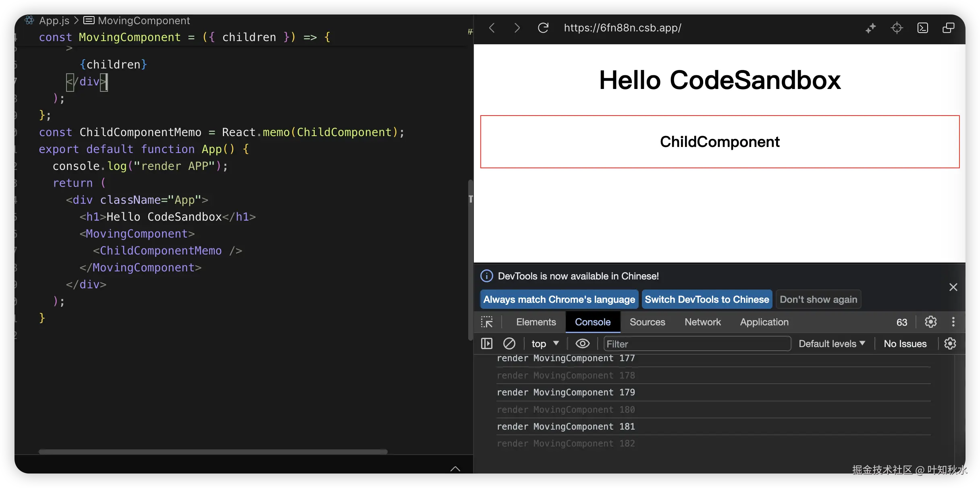Click the terminal console icon in preview toolbar
This screenshot has width=980, height=488.
pyautogui.click(x=922, y=28)
